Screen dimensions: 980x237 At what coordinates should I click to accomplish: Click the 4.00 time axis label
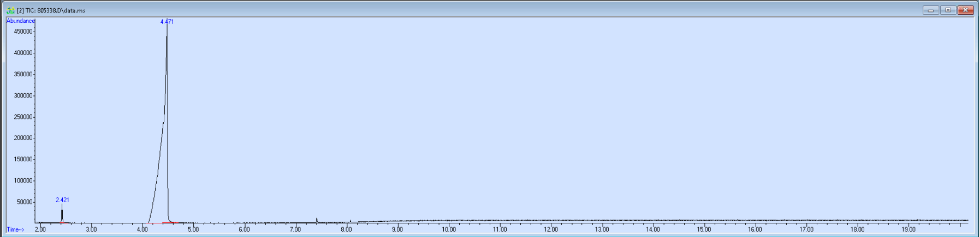point(142,229)
